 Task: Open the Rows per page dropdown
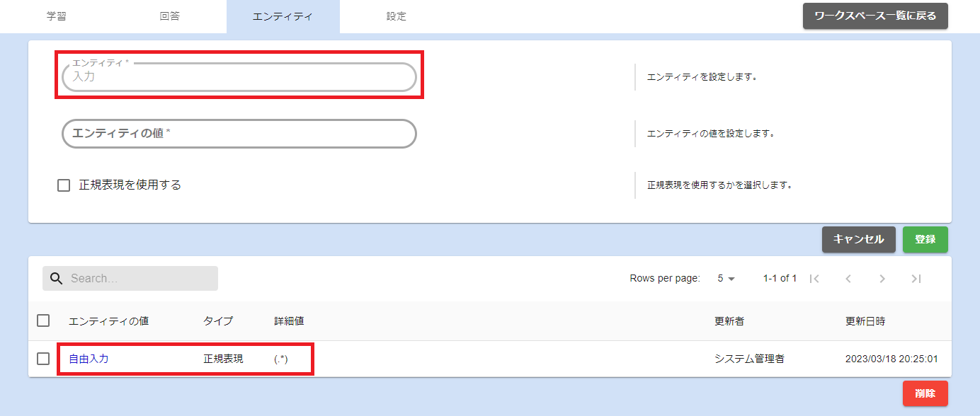(x=726, y=279)
